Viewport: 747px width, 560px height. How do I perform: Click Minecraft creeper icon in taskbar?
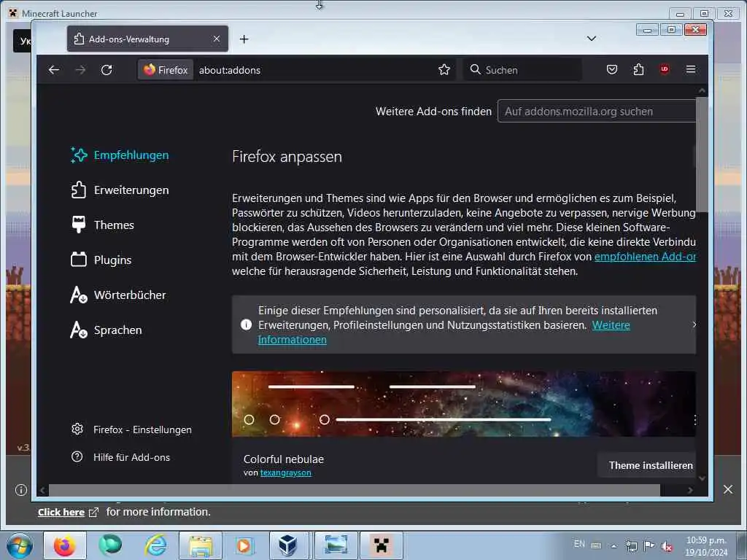click(x=382, y=545)
